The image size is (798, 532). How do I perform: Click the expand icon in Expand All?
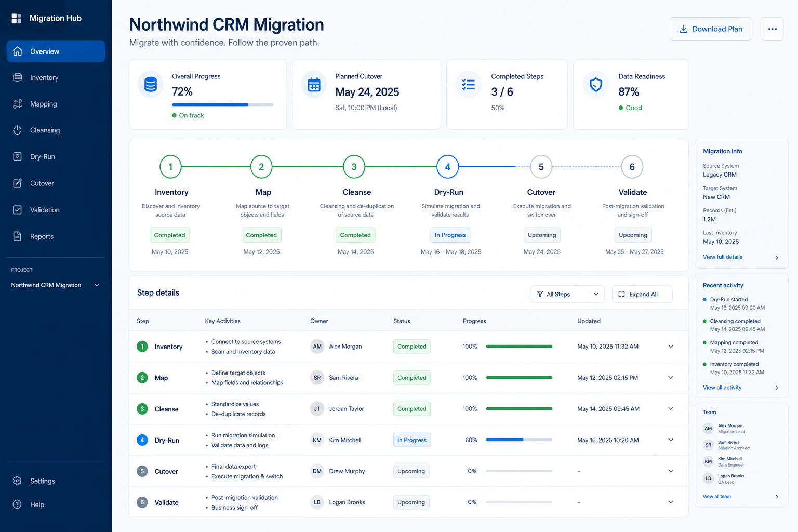pos(621,294)
